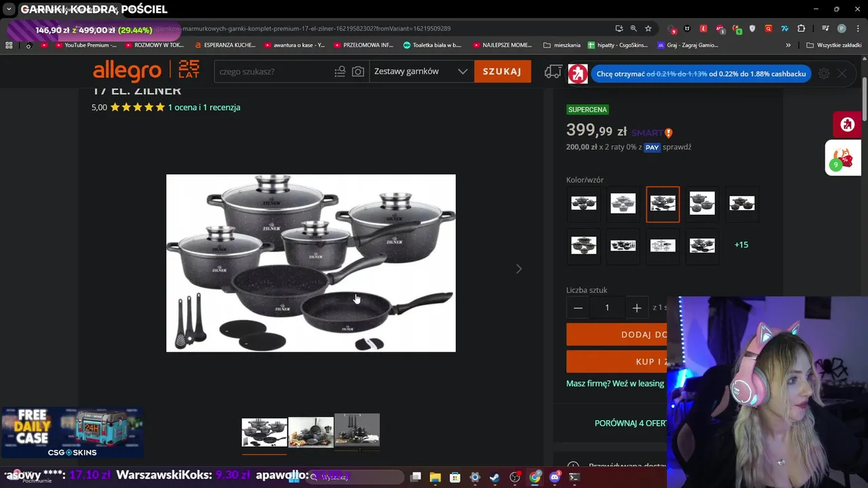Open the Chrome profile avatar P
The width and height of the screenshot is (868, 488).
click(x=842, y=28)
